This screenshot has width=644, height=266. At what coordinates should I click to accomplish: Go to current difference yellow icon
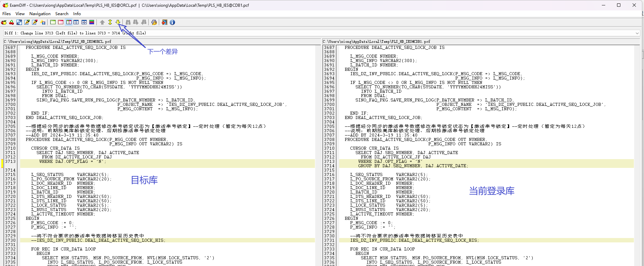pos(110,22)
